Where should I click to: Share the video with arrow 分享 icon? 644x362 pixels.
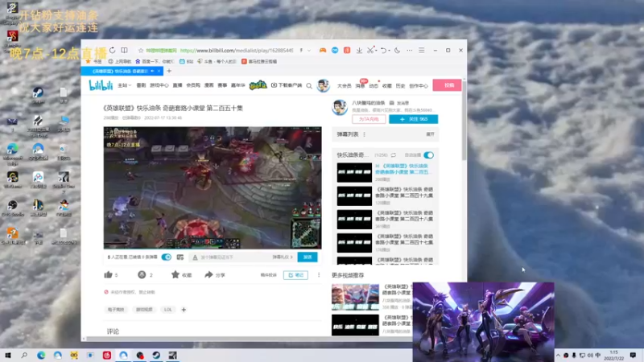208,274
